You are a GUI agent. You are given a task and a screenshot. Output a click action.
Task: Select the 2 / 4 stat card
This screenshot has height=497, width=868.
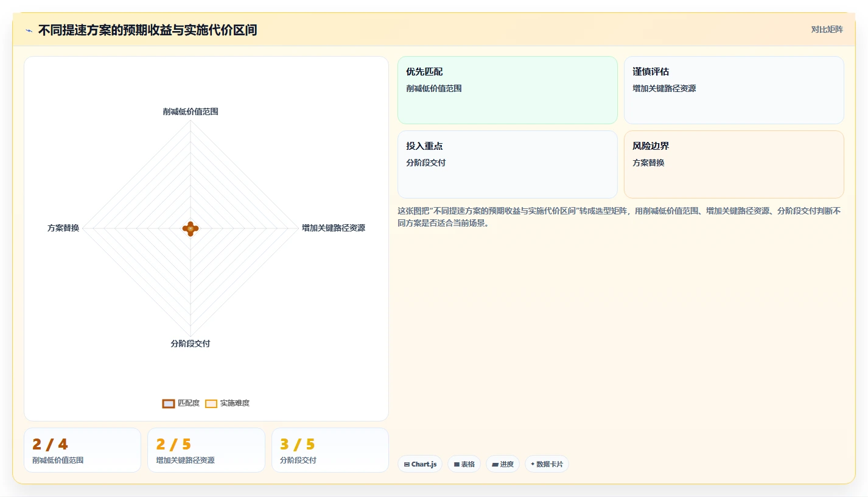pyautogui.click(x=82, y=450)
